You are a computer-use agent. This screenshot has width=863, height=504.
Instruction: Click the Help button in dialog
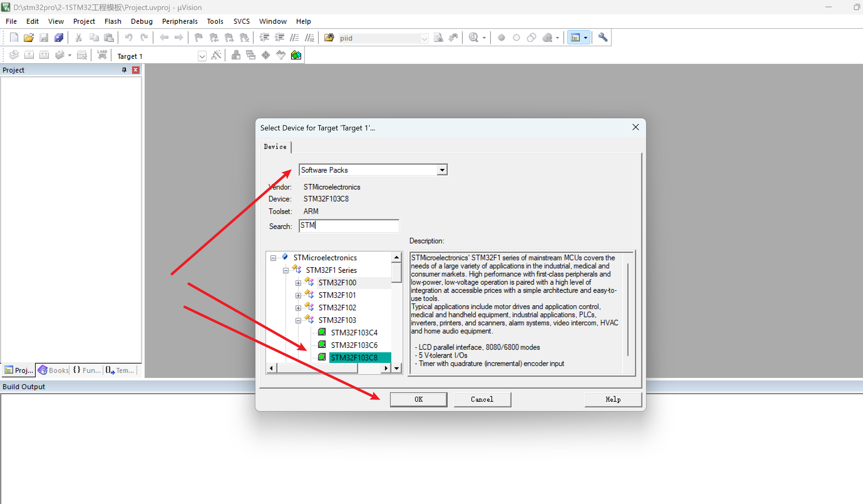(x=613, y=399)
